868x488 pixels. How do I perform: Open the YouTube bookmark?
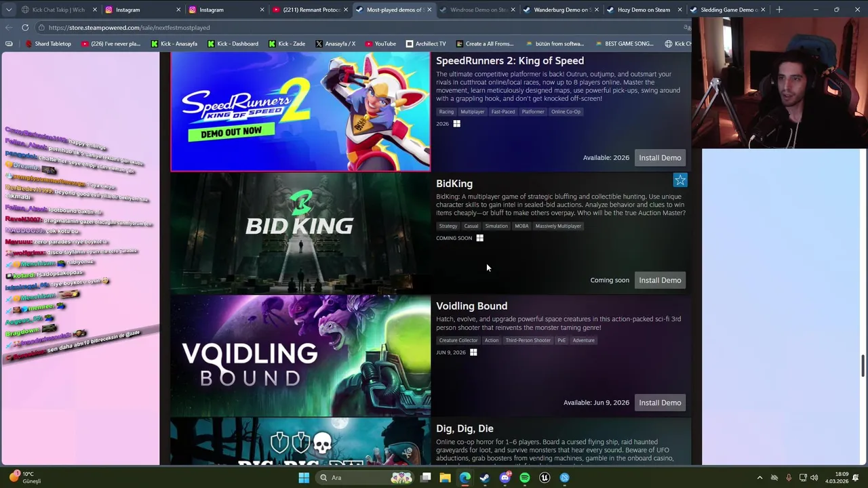380,43
